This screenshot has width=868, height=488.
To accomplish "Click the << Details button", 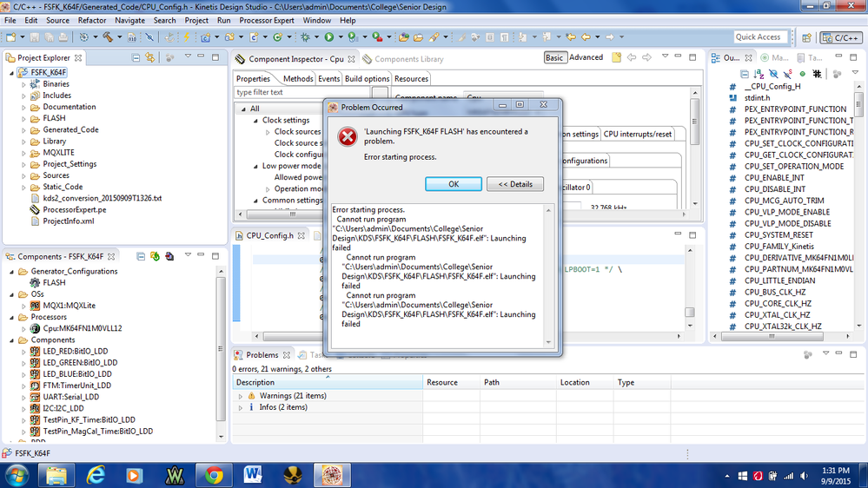I will coord(515,184).
